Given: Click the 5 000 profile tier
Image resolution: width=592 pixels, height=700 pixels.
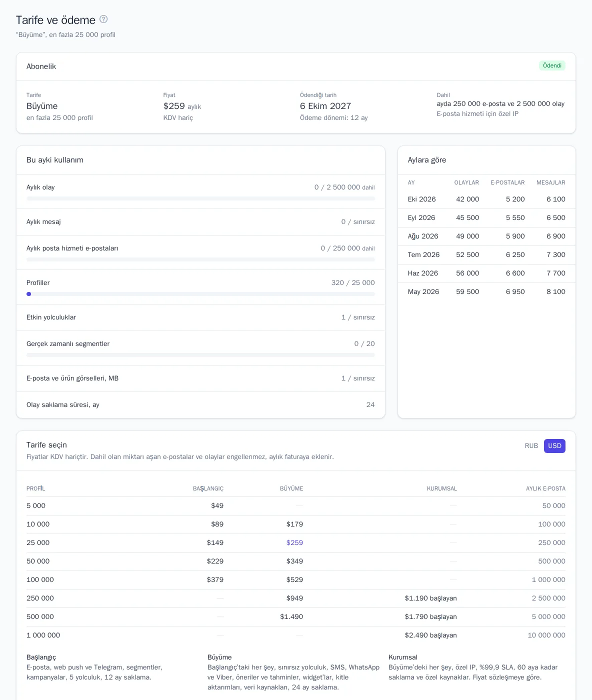Looking at the screenshot, I should (36, 506).
